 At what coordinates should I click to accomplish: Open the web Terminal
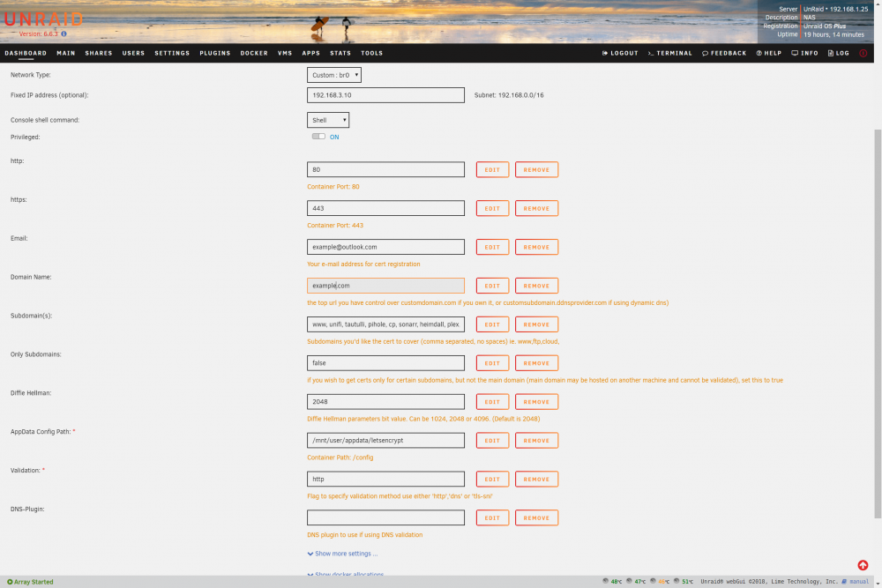click(x=670, y=53)
